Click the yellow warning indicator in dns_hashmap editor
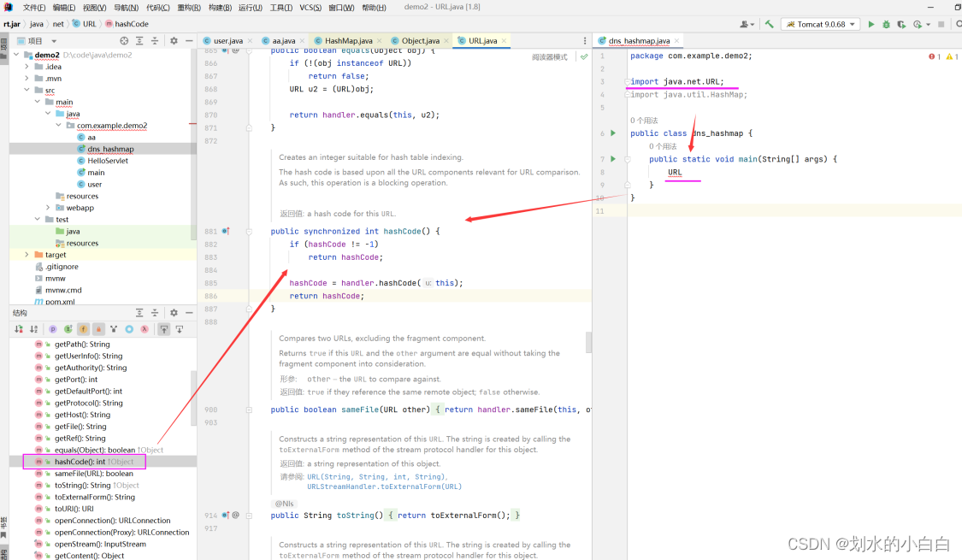 pos(953,56)
